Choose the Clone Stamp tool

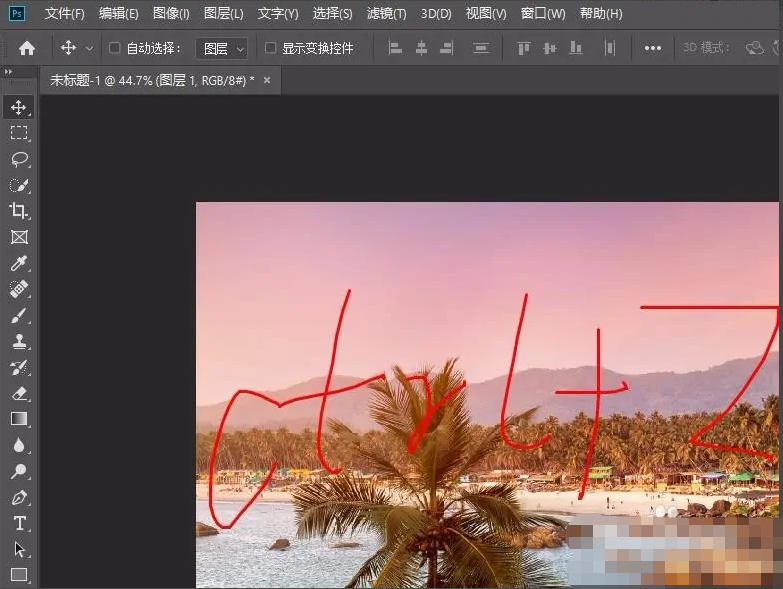(19, 341)
